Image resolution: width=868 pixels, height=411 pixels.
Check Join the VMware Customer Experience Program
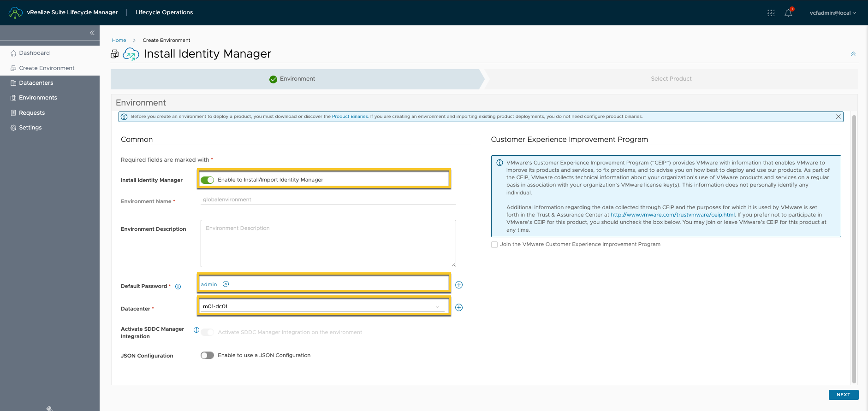(x=494, y=245)
